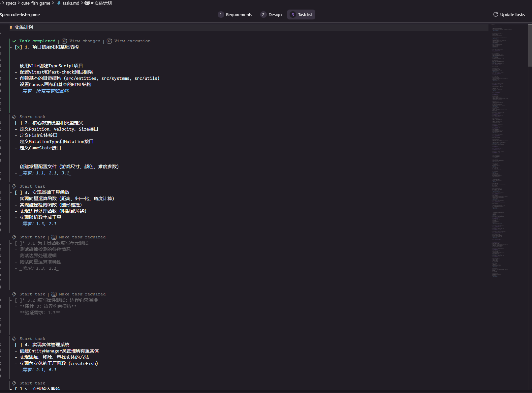Screen dimensions: 532x393
Task: Click the line 创建EntityManager类管理所有鱼实体
Action: coord(59,351)
